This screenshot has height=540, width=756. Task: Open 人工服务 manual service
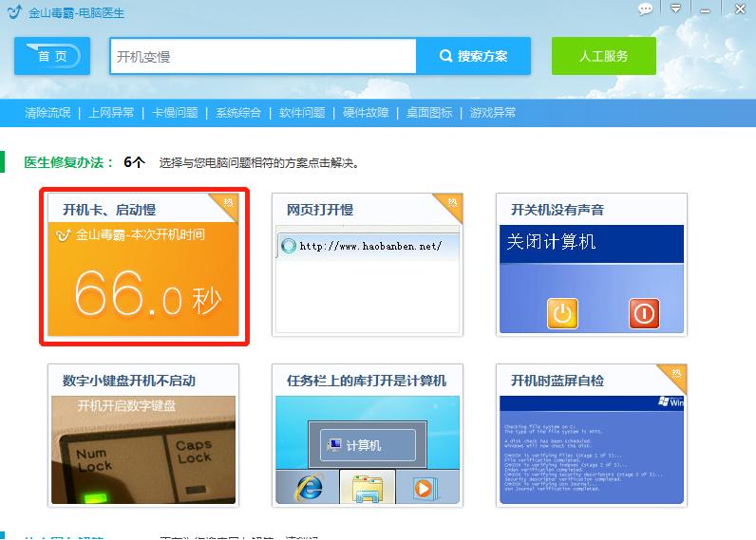[x=604, y=56]
